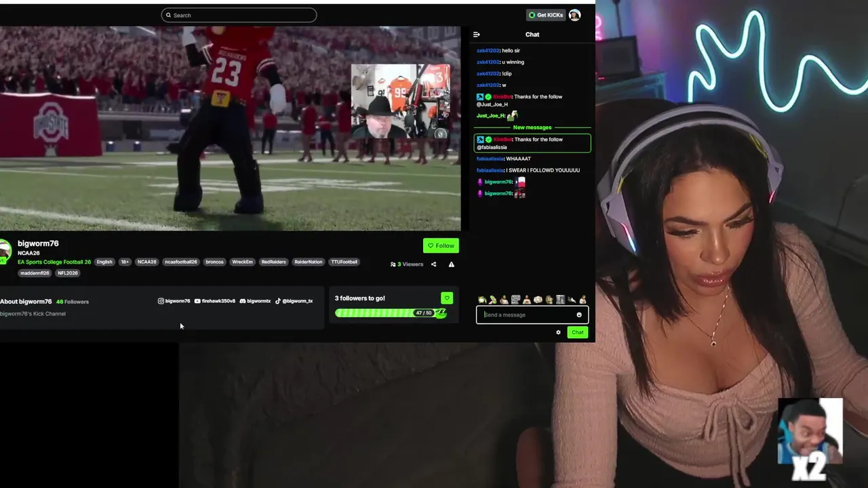Click username Just_Joe_H in chat
The height and width of the screenshot is (488, 868).
pyautogui.click(x=490, y=116)
